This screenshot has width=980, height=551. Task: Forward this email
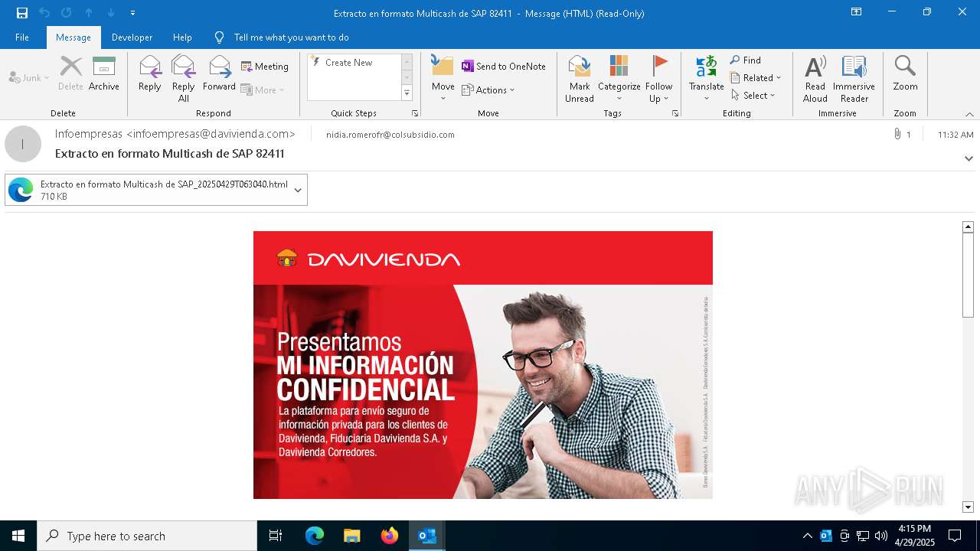tap(220, 73)
